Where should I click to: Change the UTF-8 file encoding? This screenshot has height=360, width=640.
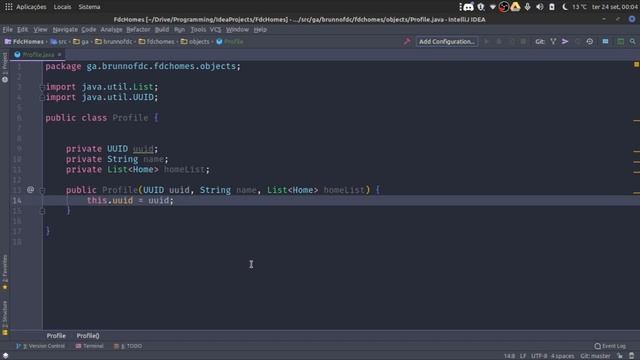click(539, 356)
